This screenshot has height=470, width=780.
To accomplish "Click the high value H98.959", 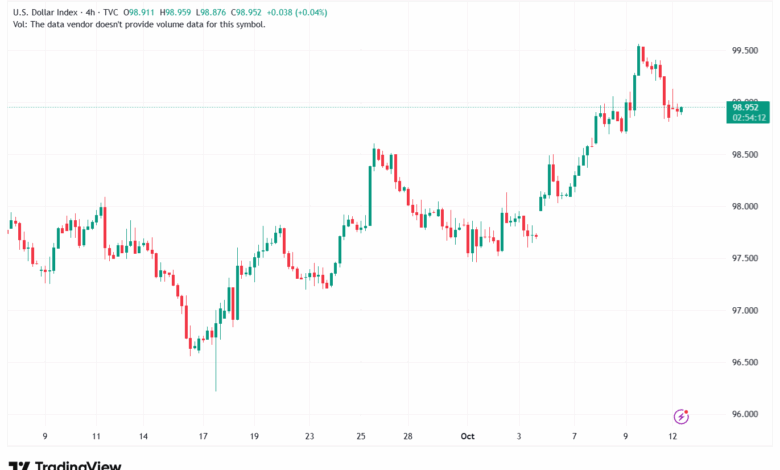I will coord(175,12).
